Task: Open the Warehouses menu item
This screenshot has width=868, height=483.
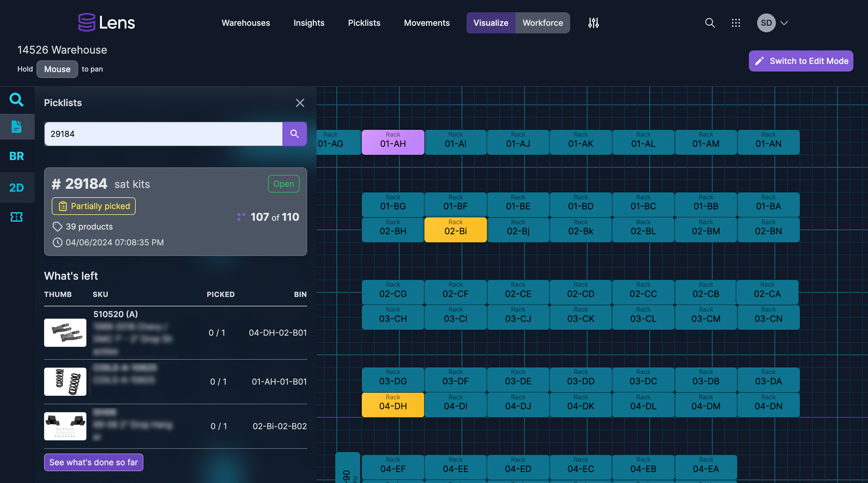Action: point(245,22)
